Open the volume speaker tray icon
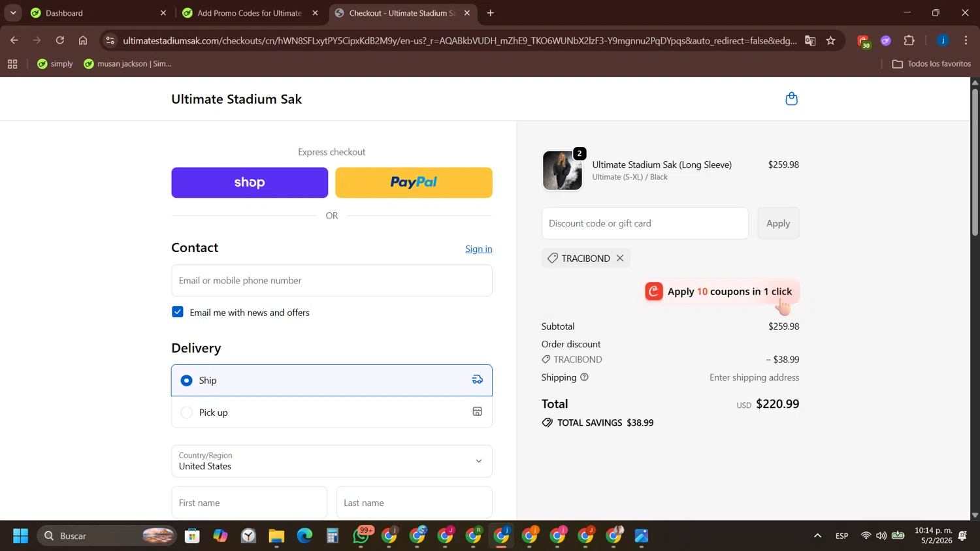Image resolution: width=980 pixels, height=551 pixels. (881, 536)
